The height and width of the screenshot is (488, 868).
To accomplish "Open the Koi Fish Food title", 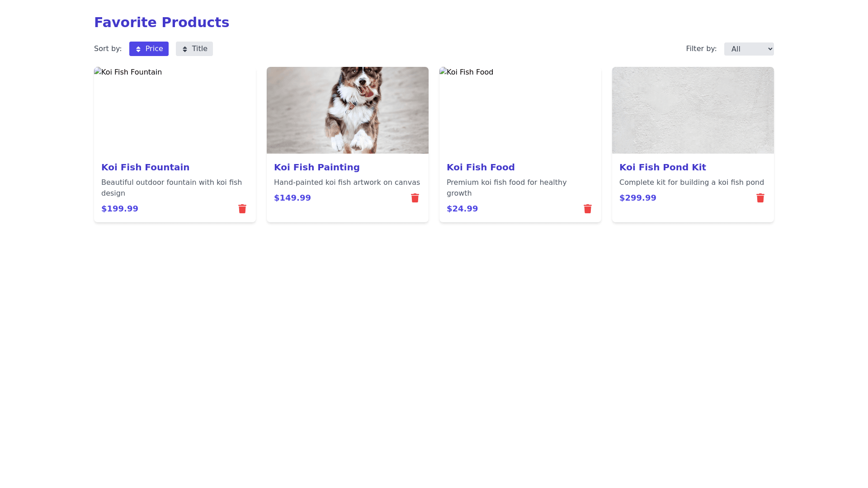I will (x=481, y=167).
